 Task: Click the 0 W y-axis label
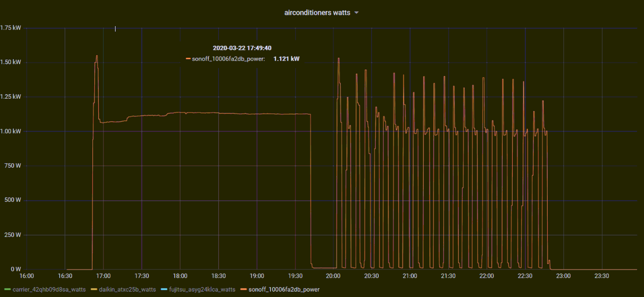click(16, 269)
